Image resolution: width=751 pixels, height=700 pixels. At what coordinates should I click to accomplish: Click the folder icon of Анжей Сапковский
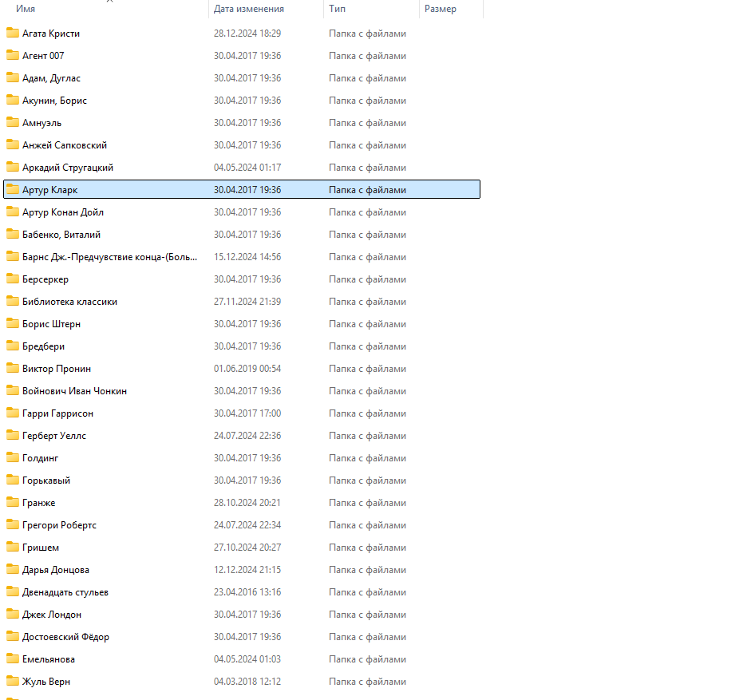[13, 144]
